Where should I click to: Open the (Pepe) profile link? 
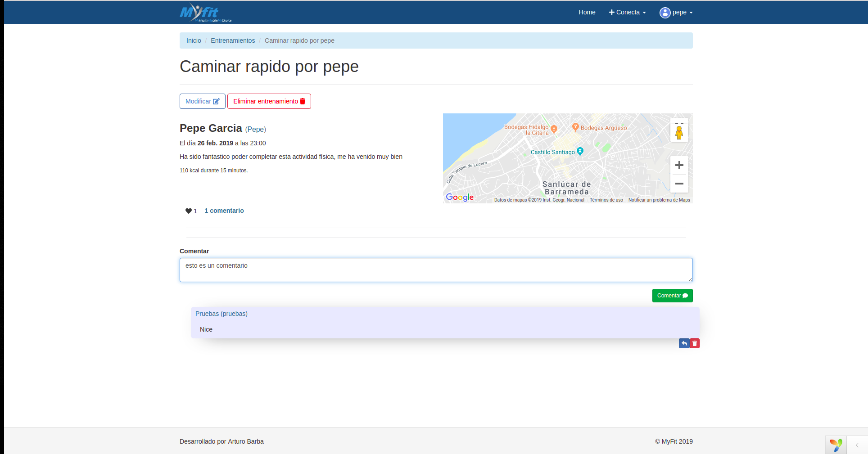point(256,130)
